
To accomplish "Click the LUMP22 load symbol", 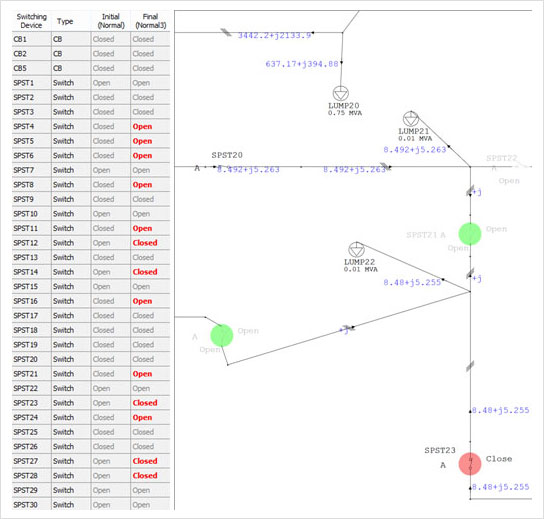I will click(356, 250).
